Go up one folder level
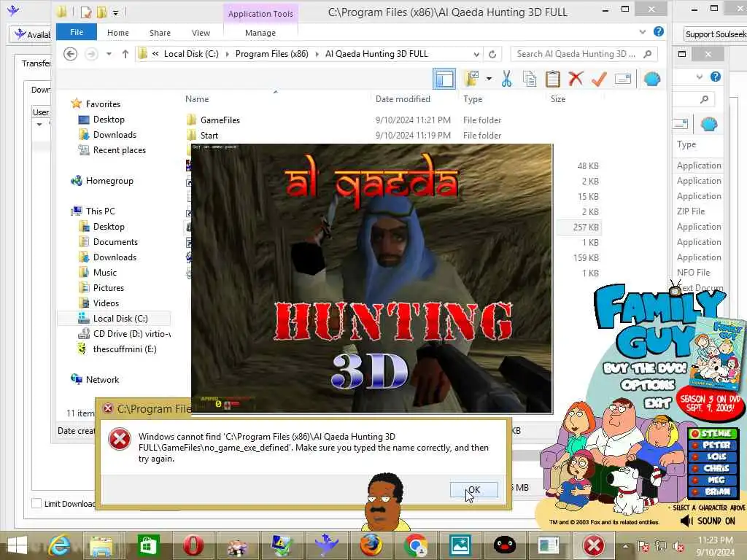The height and width of the screenshot is (560, 747). [125, 54]
